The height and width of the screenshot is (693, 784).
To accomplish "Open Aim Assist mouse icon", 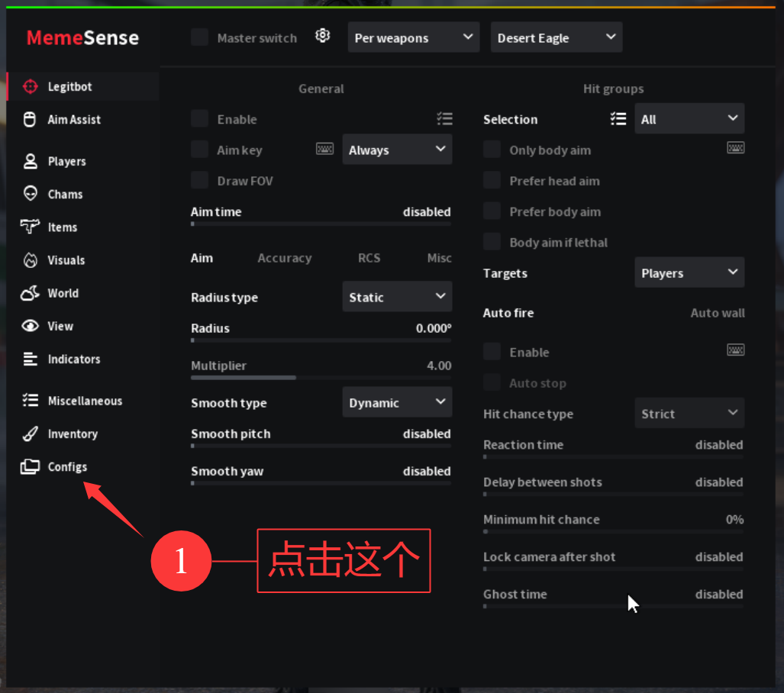I will coord(30,120).
